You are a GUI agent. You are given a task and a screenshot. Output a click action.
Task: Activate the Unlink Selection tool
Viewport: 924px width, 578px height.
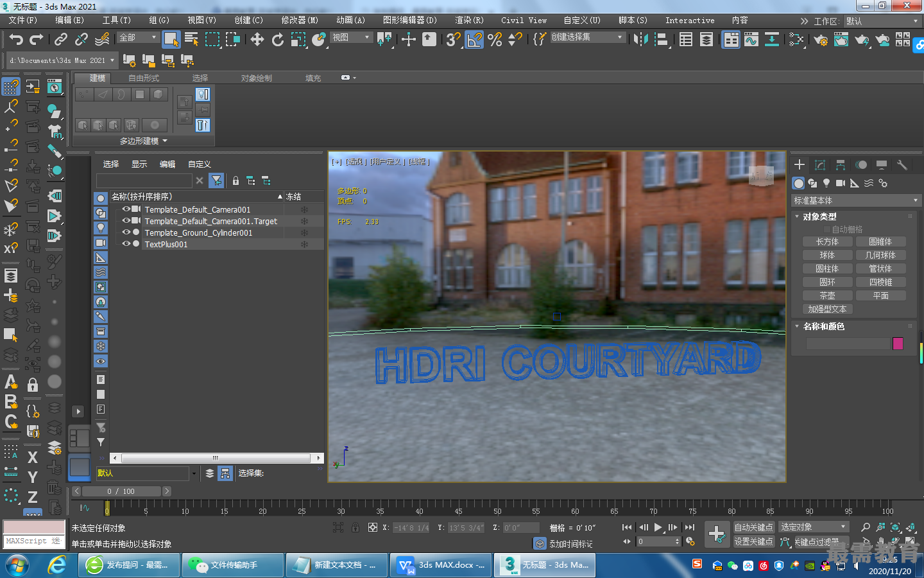point(81,39)
